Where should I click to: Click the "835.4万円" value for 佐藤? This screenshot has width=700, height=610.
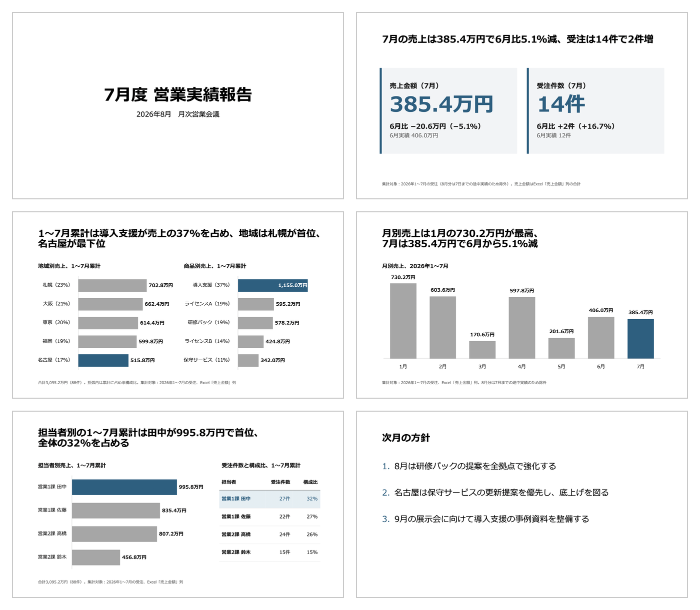pyautogui.click(x=174, y=511)
